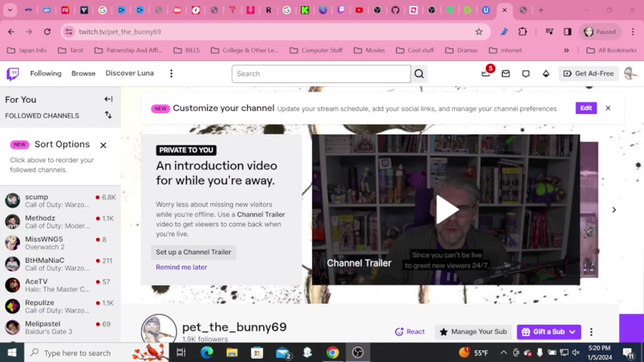Open the Chrome extensions puzzle icon
The height and width of the screenshot is (362, 644).
click(x=523, y=32)
